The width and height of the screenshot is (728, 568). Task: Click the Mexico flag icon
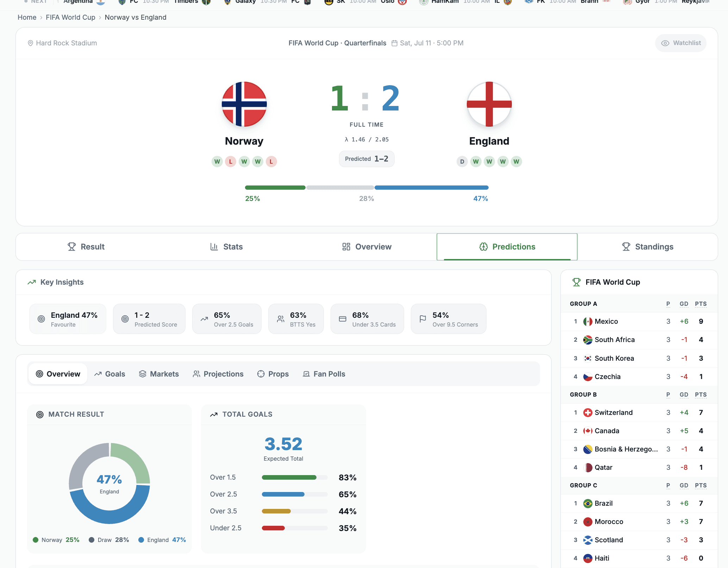[588, 321]
